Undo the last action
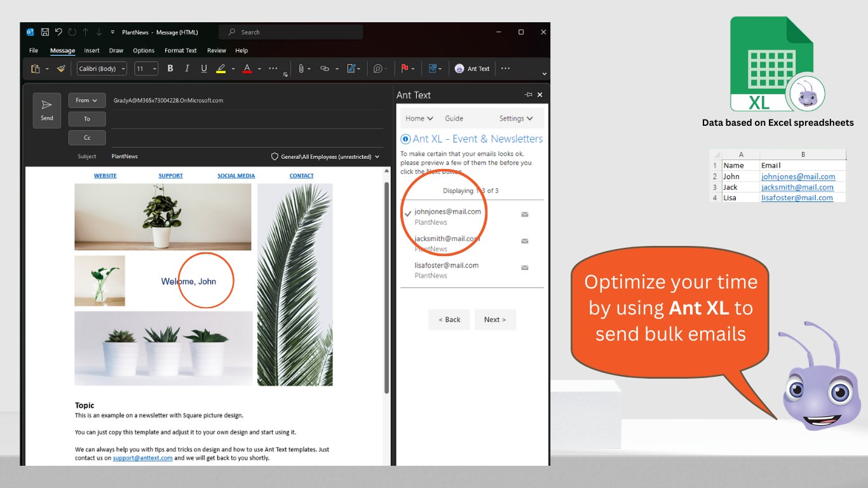 pos(58,32)
